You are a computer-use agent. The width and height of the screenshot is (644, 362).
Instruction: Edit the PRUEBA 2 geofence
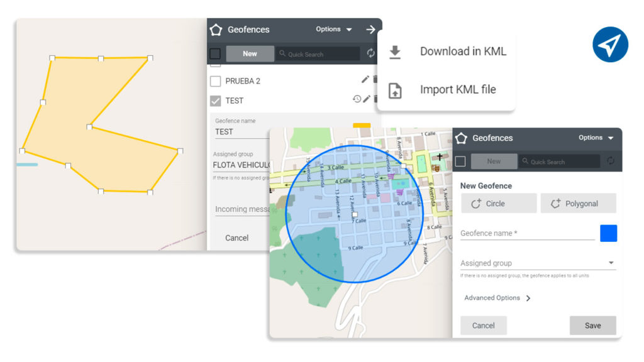click(x=365, y=80)
